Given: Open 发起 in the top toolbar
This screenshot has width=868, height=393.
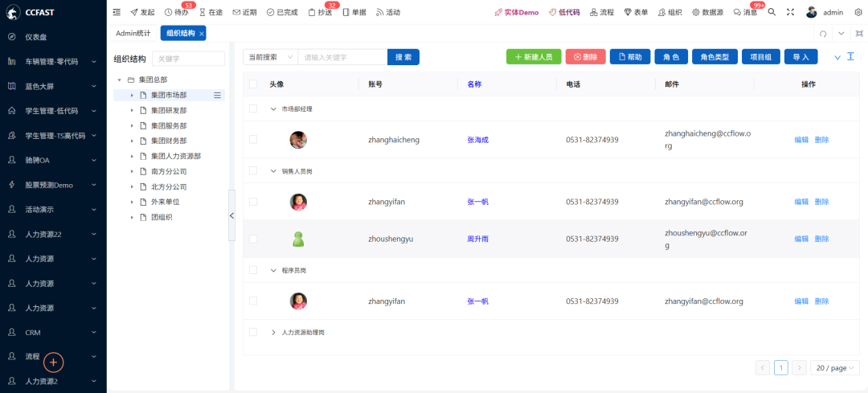Looking at the screenshot, I should coord(142,12).
